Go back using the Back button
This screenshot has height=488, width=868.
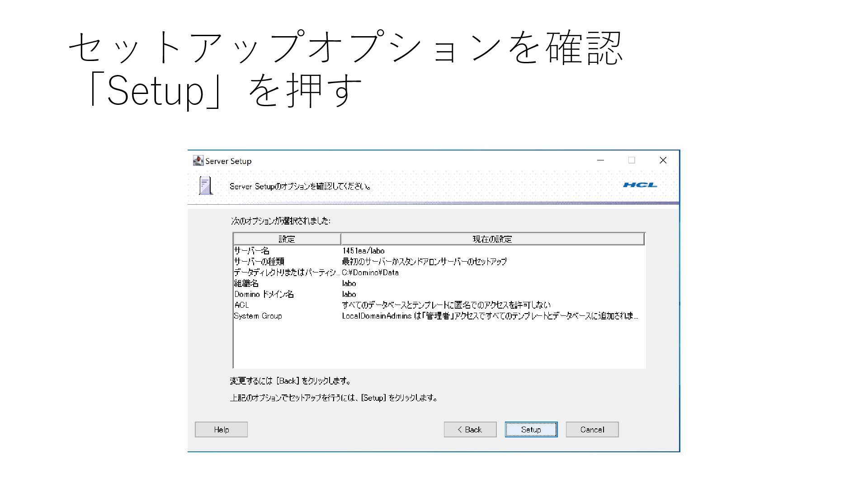click(470, 429)
